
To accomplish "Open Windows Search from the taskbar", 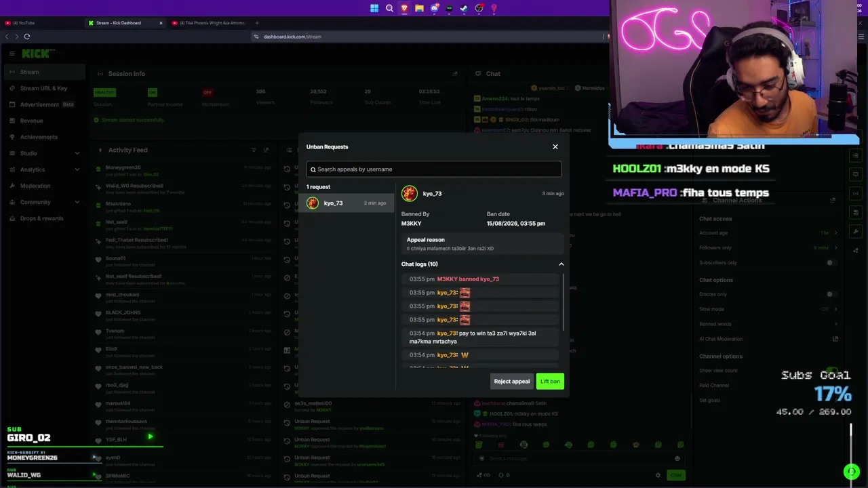I will click(x=389, y=8).
